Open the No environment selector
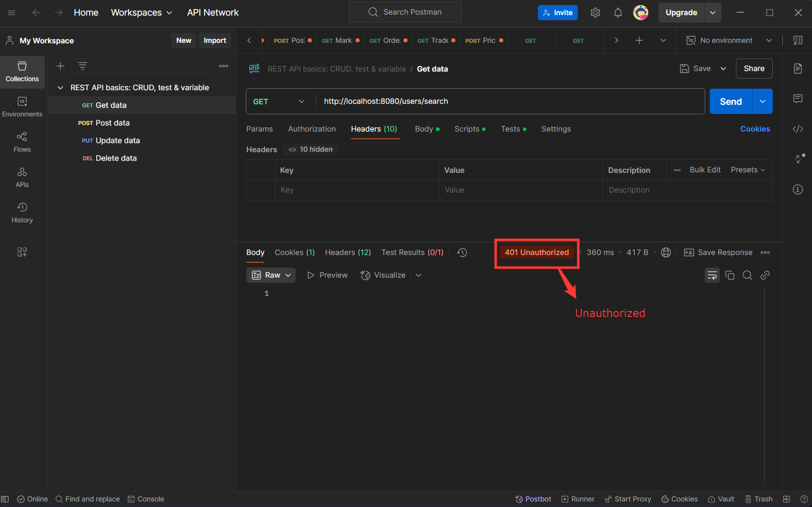Image resolution: width=812 pixels, height=507 pixels. [729, 40]
